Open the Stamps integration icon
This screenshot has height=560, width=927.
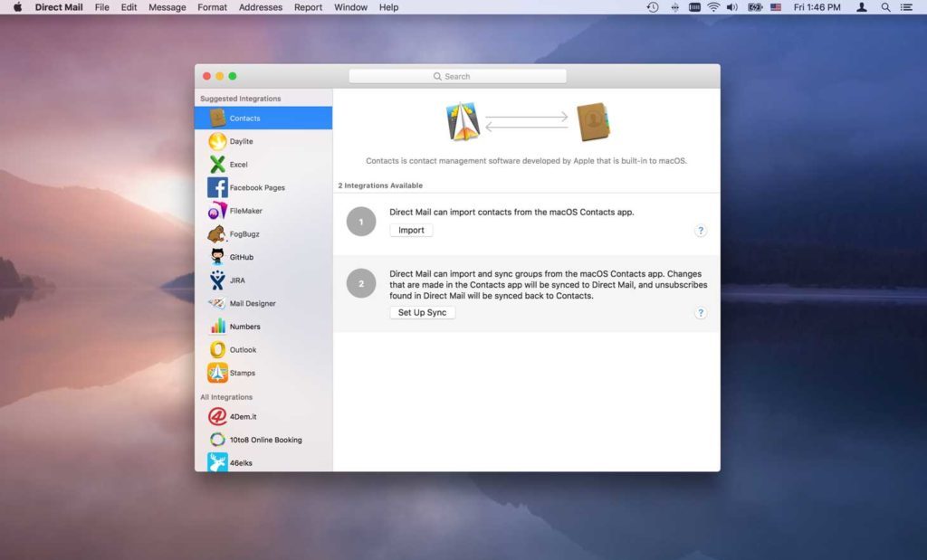(217, 373)
